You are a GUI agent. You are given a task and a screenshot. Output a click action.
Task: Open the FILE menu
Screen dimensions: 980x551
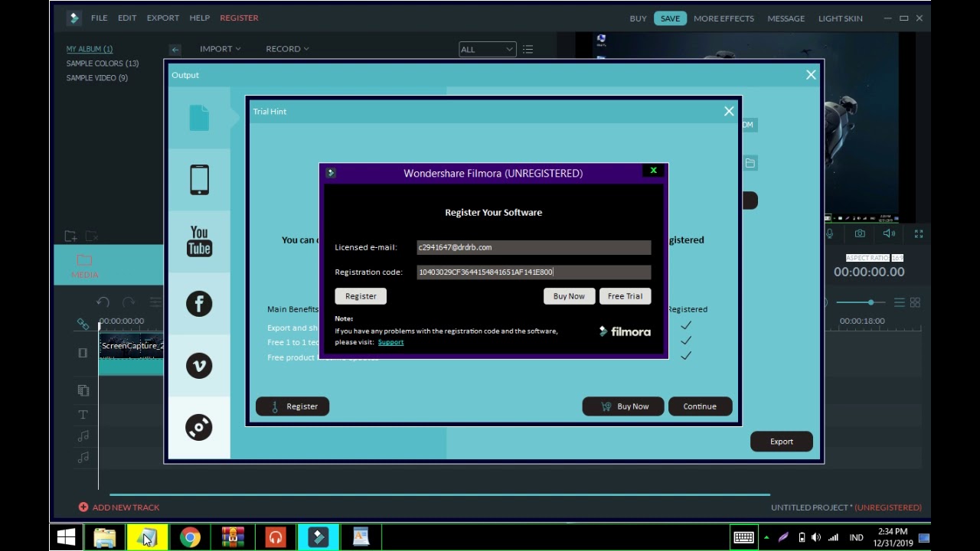click(x=100, y=18)
